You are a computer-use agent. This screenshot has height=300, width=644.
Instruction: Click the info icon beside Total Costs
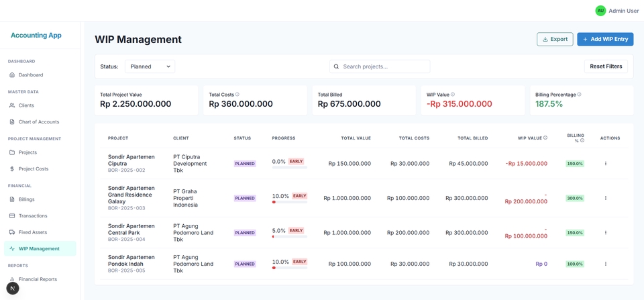coord(237,95)
